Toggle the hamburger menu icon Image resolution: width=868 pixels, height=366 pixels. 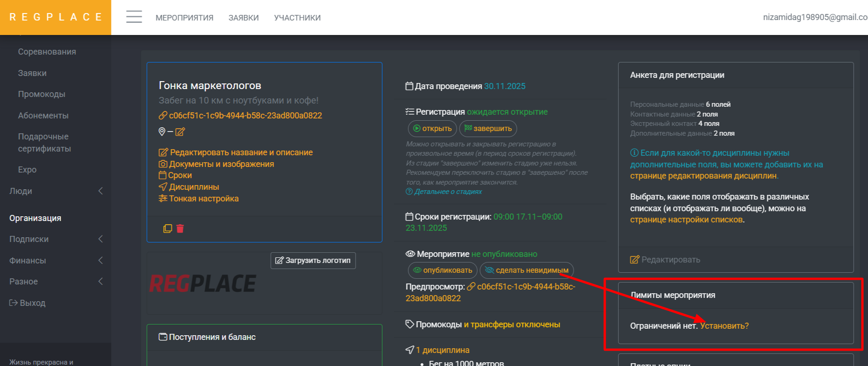(134, 17)
